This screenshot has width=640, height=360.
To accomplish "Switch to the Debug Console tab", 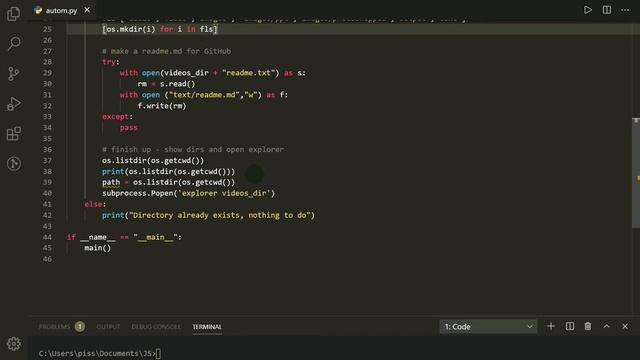I will [156, 327].
